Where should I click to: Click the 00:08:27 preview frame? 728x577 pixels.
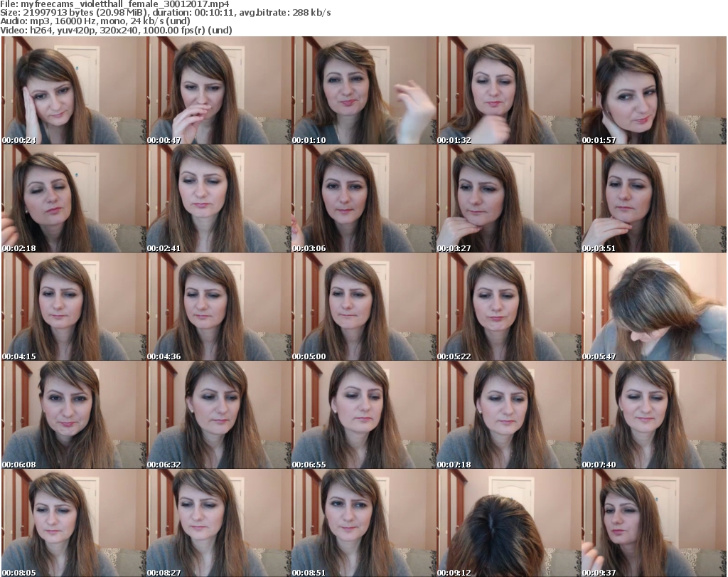219,523
